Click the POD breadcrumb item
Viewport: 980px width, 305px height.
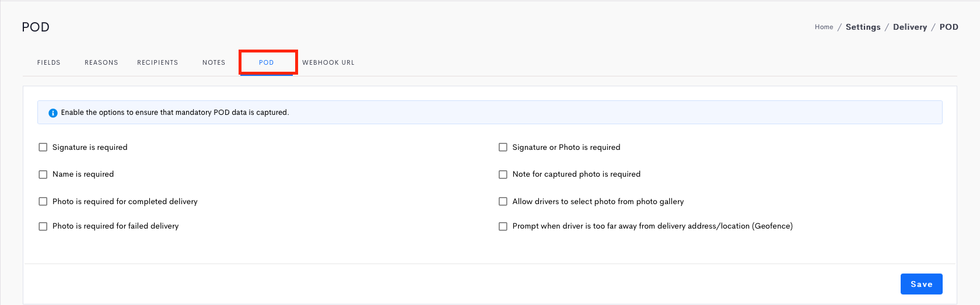coord(949,27)
